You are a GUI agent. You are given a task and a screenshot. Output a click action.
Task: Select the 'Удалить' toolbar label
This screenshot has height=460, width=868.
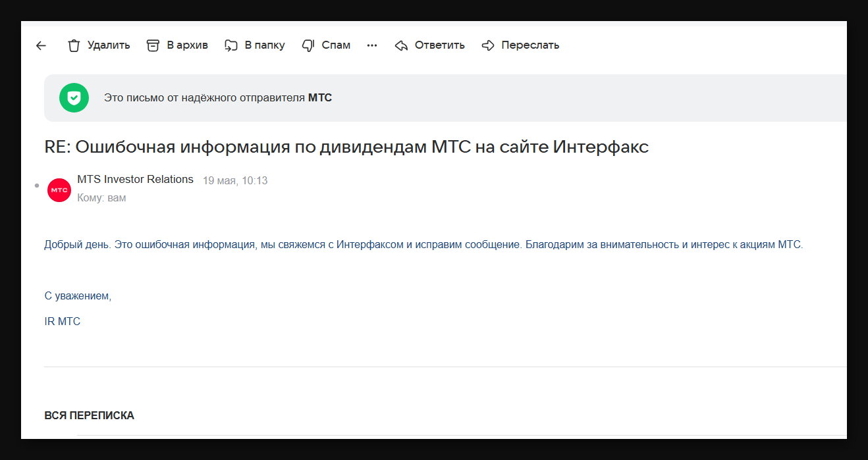(x=109, y=45)
